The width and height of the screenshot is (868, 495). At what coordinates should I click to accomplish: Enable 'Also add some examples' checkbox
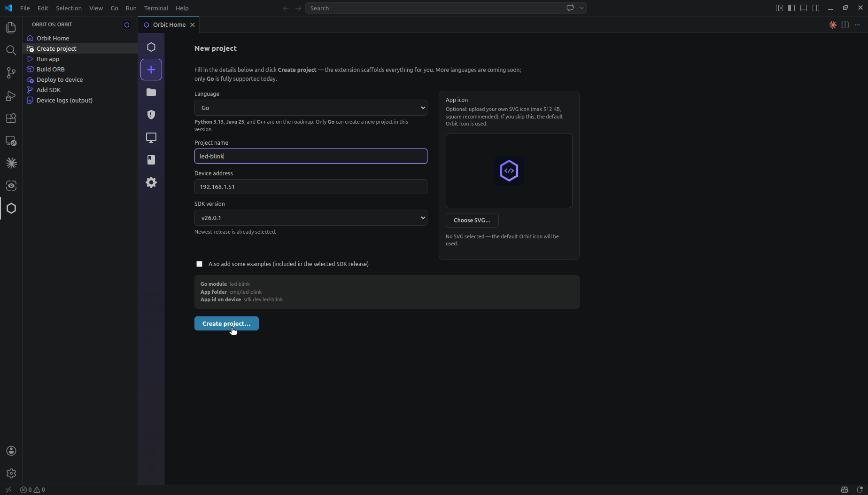199,264
